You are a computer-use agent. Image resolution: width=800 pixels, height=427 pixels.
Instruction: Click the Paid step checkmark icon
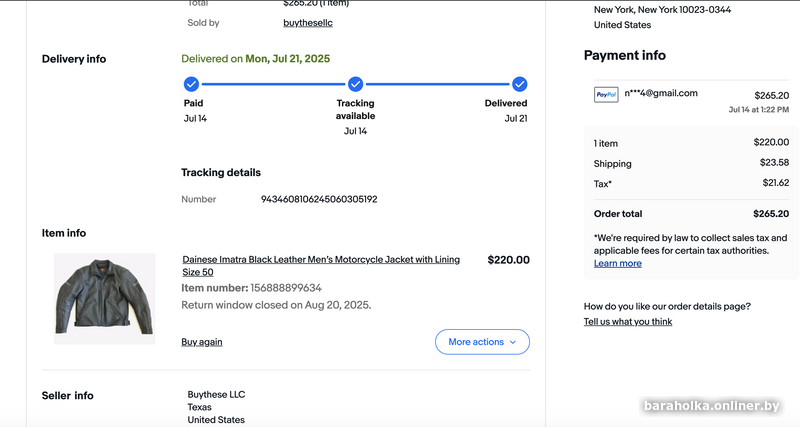tap(191, 84)
